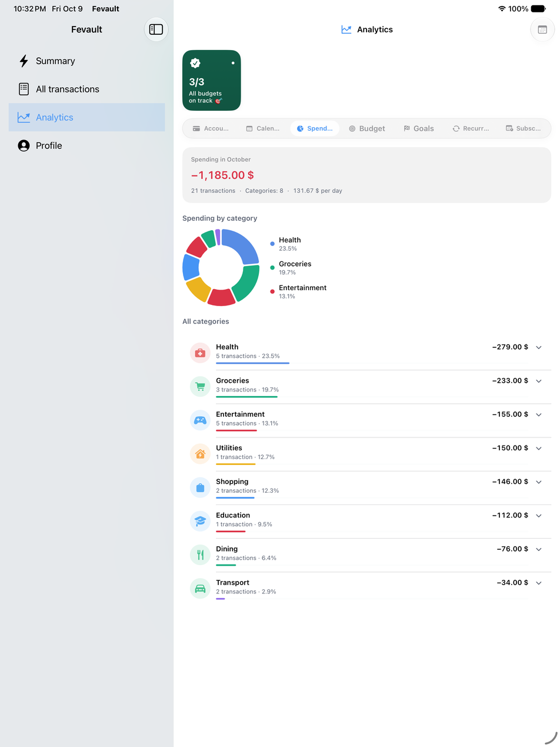The image size is (560, 747).
Task: Expand the Shopping category chevron
Action: pos(538,482)
